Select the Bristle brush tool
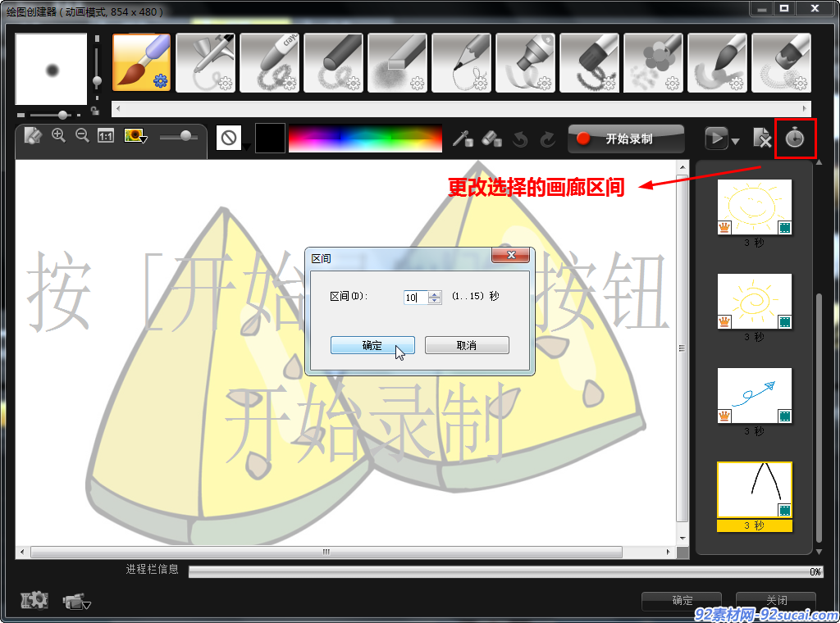Screen dimensions: 840x623 click(782, 62)
